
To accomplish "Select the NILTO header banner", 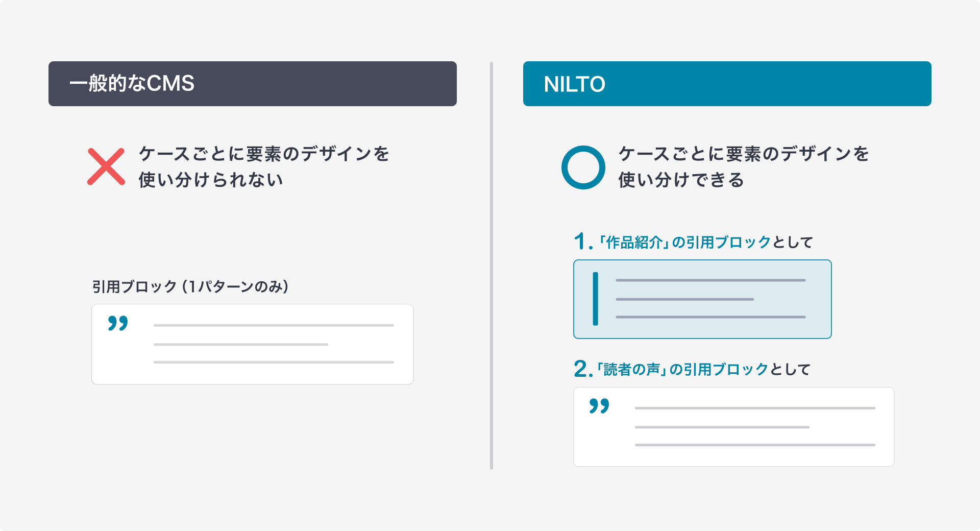I will tap(727, 84).
